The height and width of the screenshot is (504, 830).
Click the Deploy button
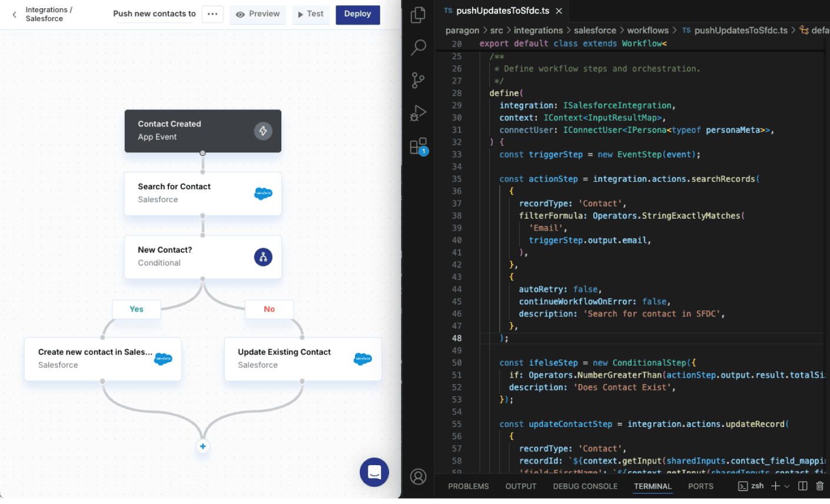(357, 14)
